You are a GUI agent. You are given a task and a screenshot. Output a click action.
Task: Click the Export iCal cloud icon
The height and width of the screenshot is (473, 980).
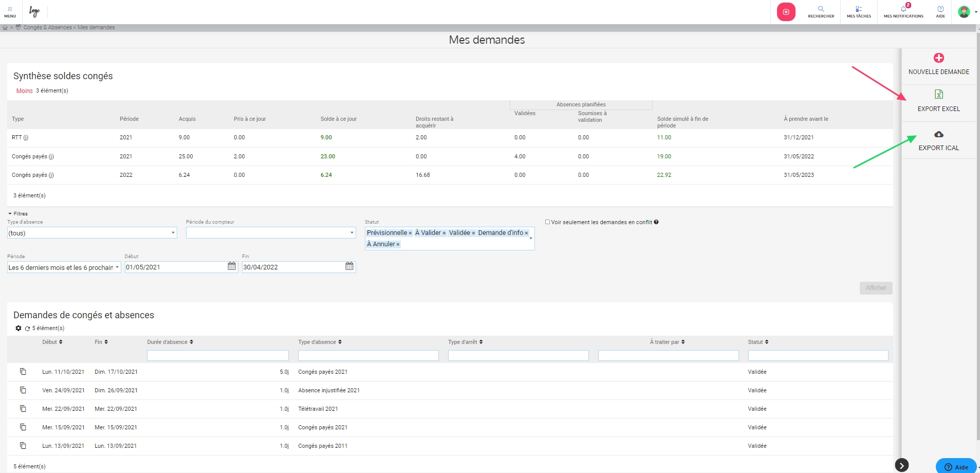pos(939,134)
